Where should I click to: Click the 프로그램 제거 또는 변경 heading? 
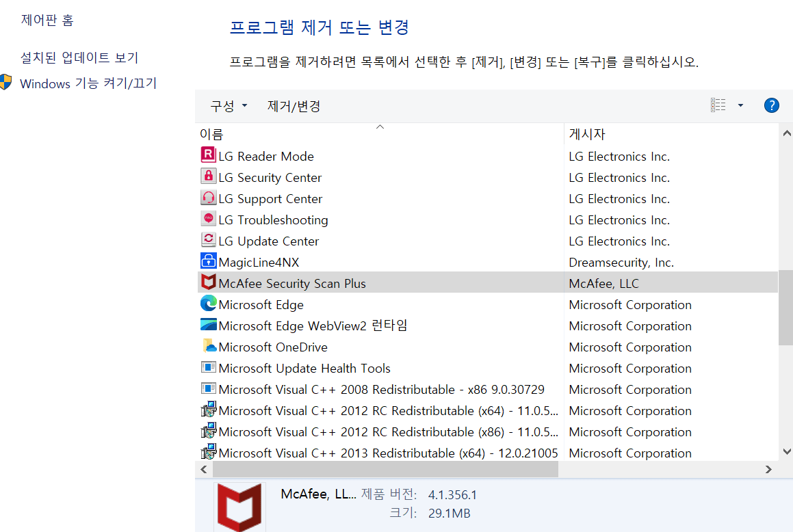(319, 27)
